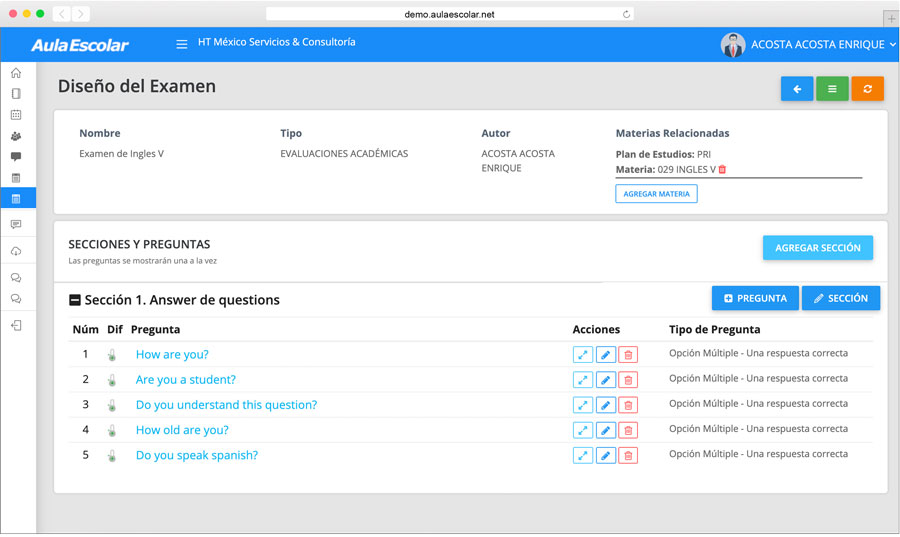
Task: Open the cloud upload icon in the sidebar
Action: point(16,251)
